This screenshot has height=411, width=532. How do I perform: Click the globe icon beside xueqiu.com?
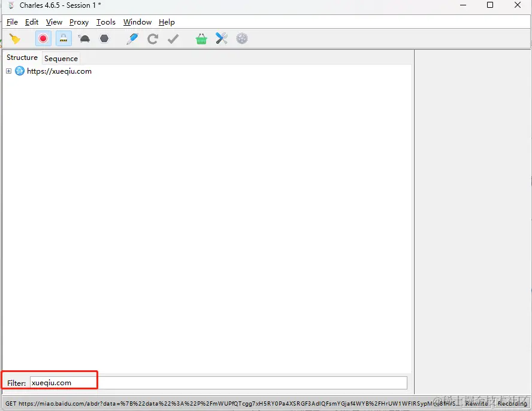click(20, 71)
